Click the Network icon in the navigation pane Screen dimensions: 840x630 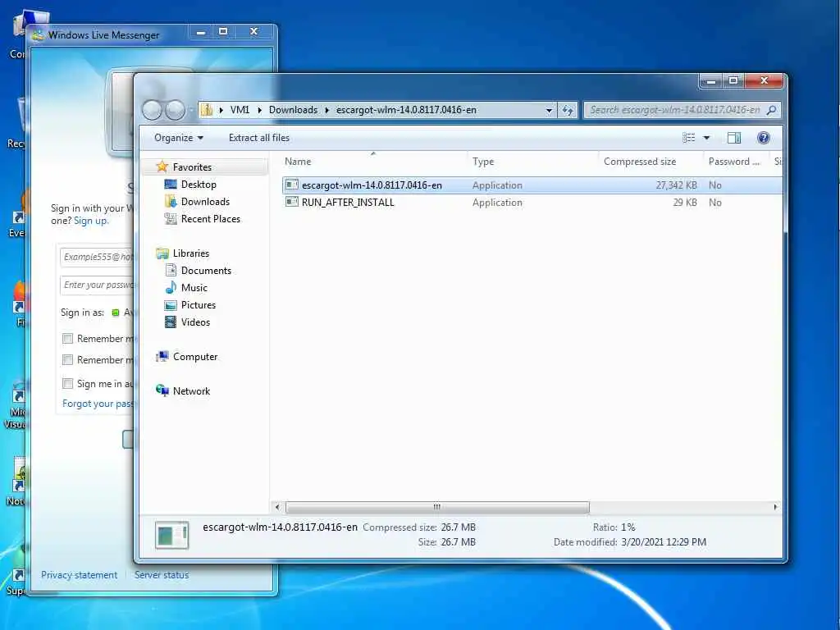point(162,390)
